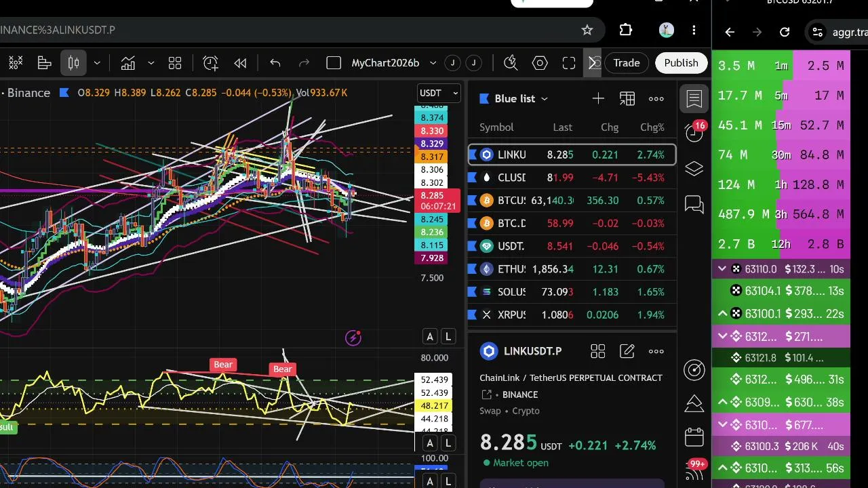This screenshot has height=488, width=868.
Task: Open the browser profile avatar
Action: click(666, 30)
